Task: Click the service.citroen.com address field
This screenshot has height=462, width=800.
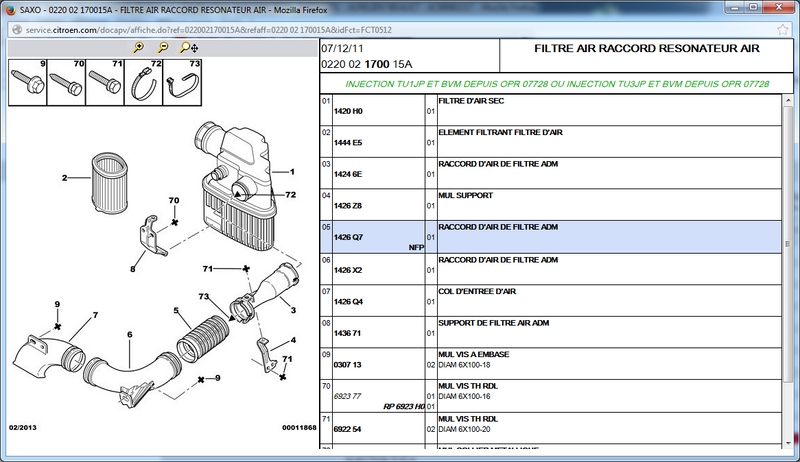Action: [x=398, y=30]
